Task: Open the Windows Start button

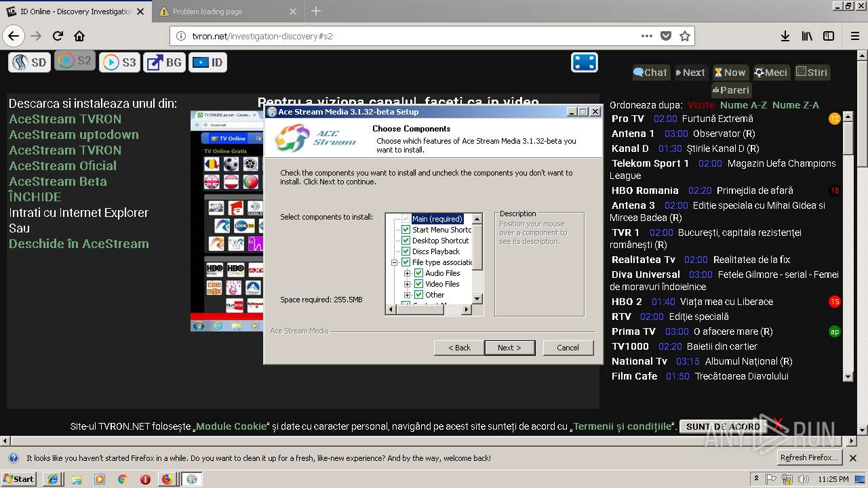Action: (19, 479)
